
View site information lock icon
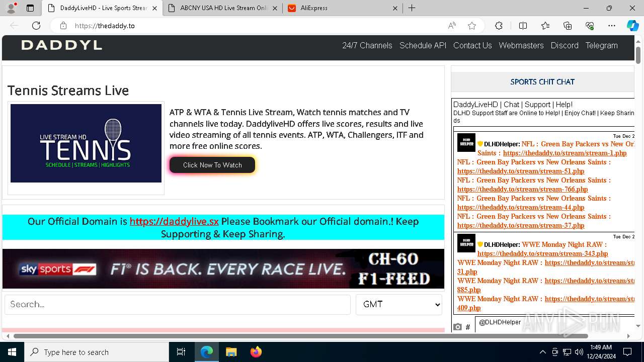[x=63, y=26]
